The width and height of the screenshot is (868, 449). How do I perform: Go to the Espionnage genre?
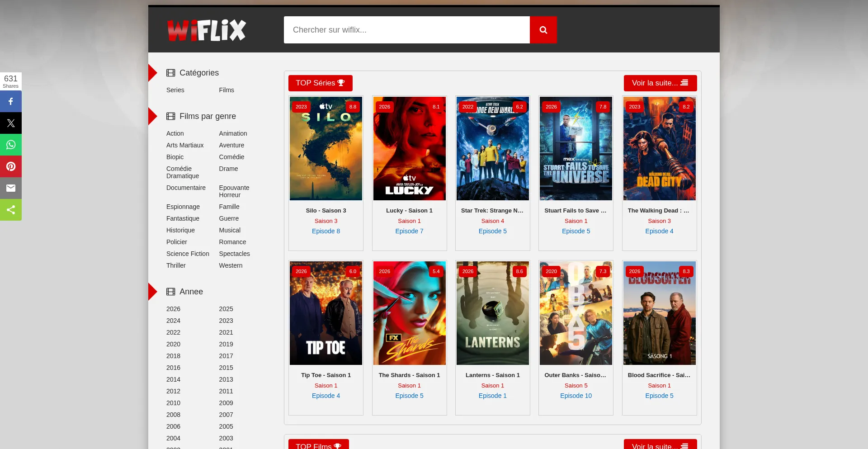[x=183, y=207]
